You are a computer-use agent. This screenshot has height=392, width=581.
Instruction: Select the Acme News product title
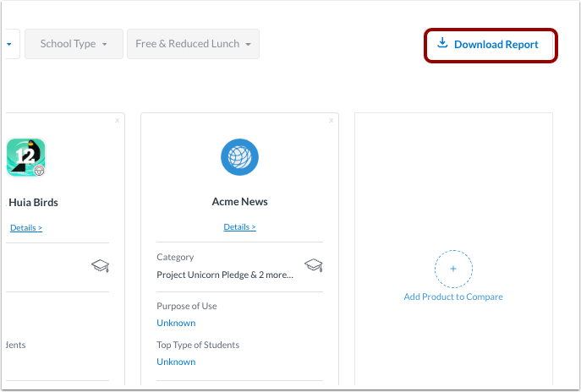239,202
